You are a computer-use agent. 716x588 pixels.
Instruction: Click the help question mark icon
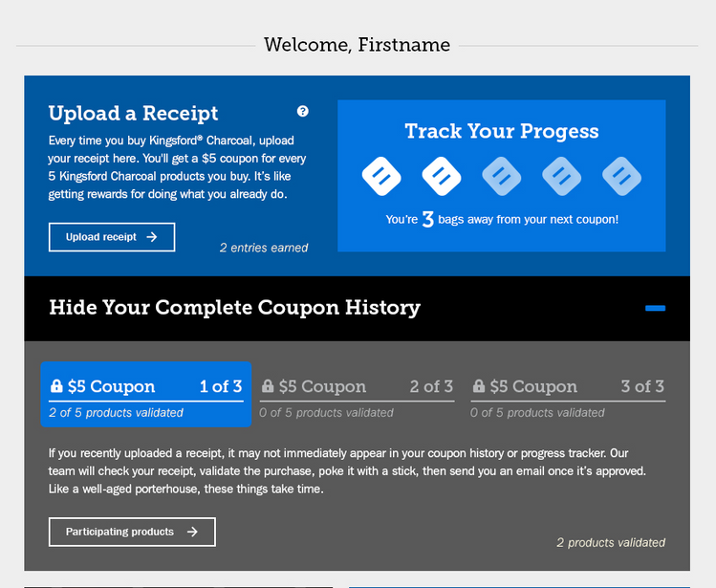click(x=302, y=111)
